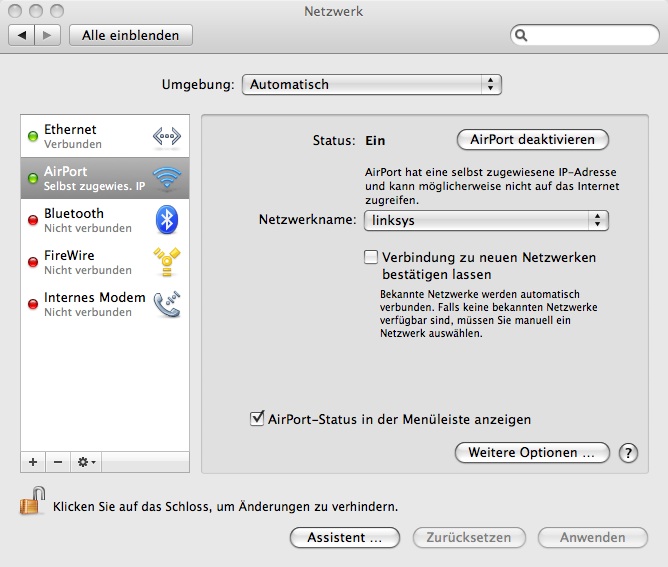Click the Klicken Sie auf das Schloss text
The image size is (668, 567).
coord(225,507)
